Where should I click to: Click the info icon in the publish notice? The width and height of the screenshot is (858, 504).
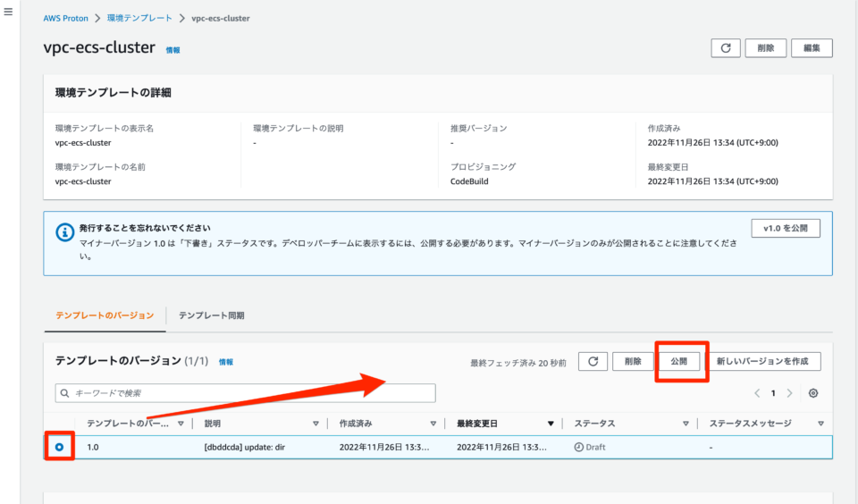[65, 232]
